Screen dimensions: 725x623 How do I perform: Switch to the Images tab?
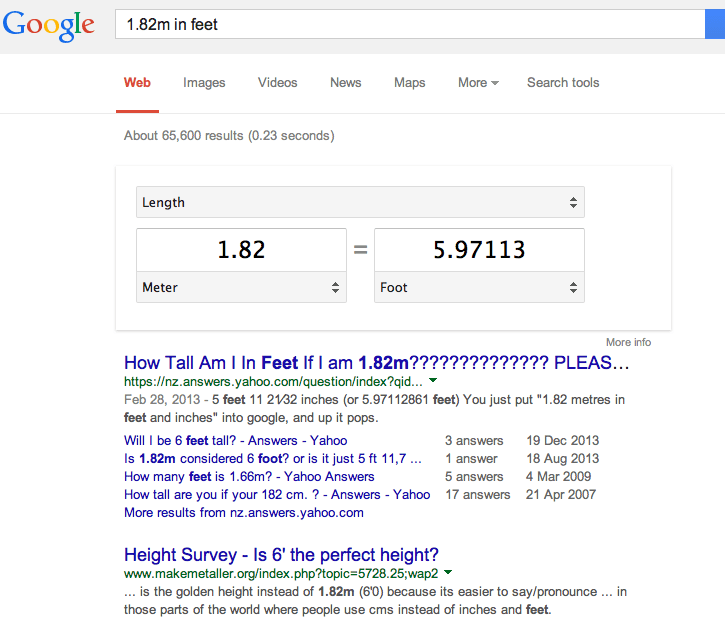tap(204, 83)
